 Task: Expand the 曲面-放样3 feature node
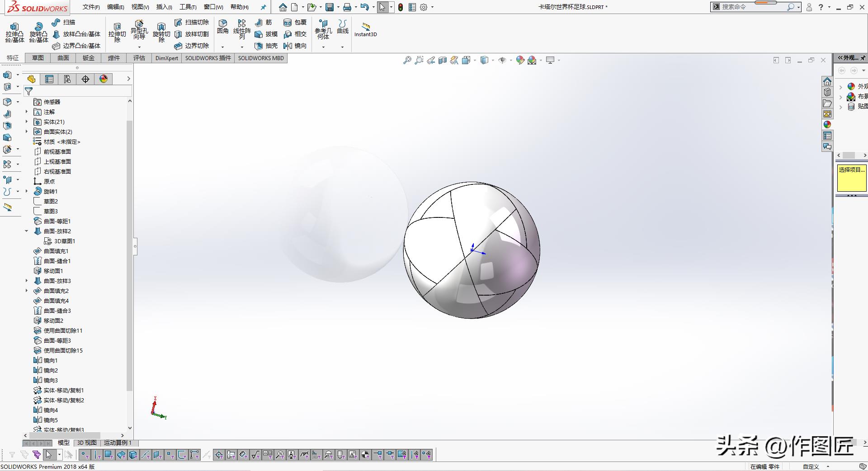pyautogui.click(x=26, y=281)
